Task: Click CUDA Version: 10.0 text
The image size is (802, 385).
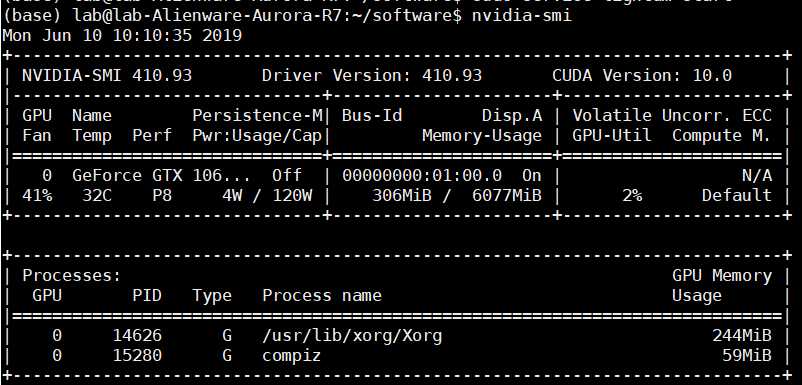Action: (x=642, y=76)
